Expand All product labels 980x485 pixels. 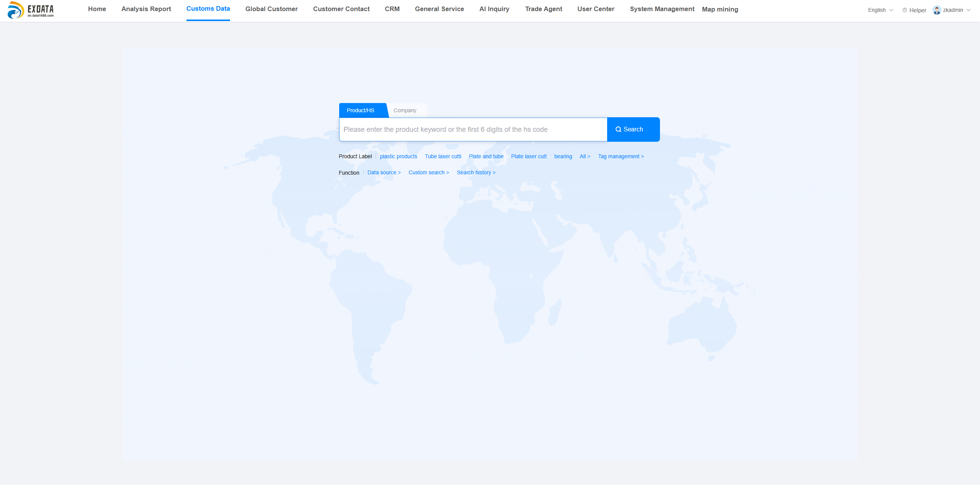click(585, 156)
